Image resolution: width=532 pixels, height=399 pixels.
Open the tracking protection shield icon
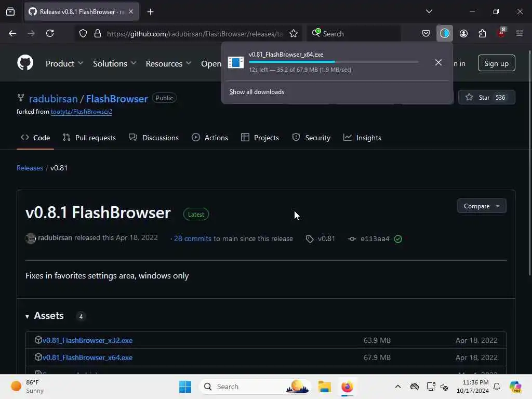pos(83,34)
